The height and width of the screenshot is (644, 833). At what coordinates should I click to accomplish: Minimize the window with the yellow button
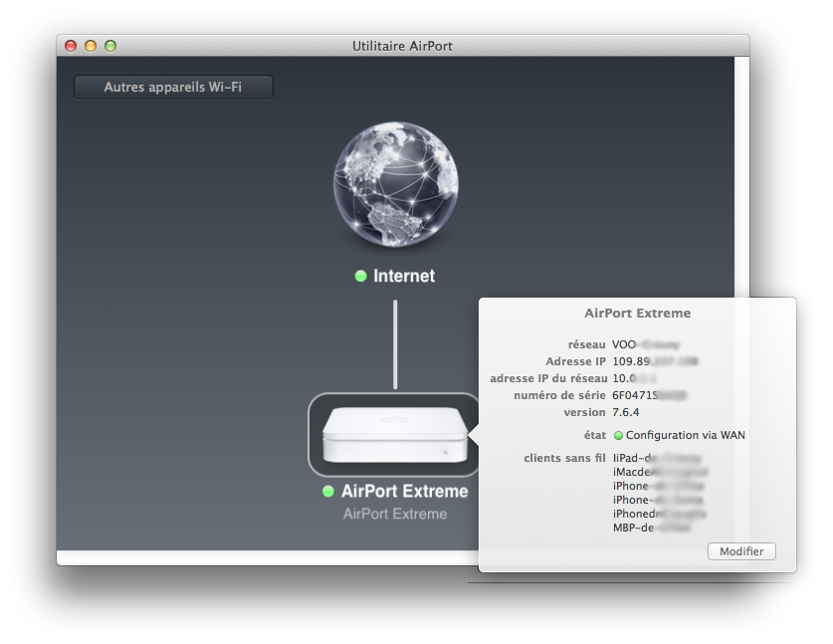(x=91, y=46)
